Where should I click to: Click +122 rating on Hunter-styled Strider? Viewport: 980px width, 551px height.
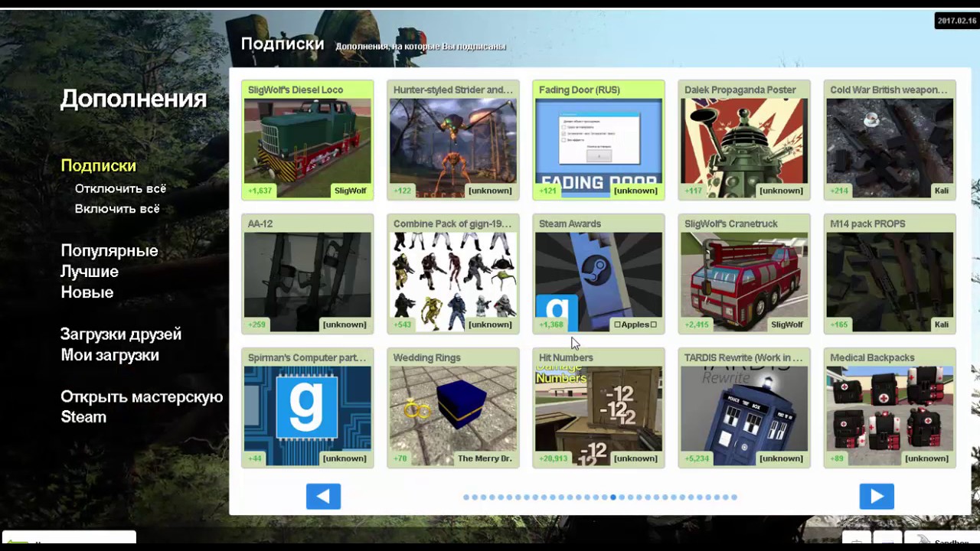(x=403, y=191)
